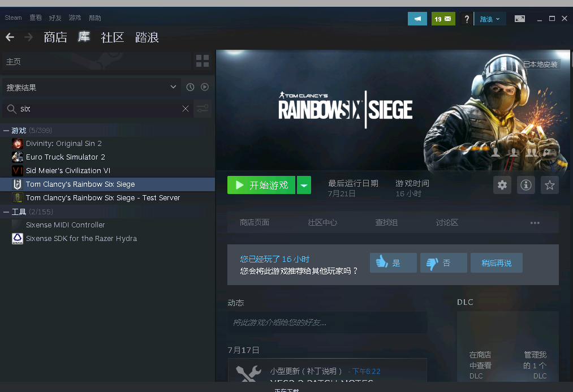Go to the 社区 tab
Screen dimensions: 573x392
click(113, 37)
